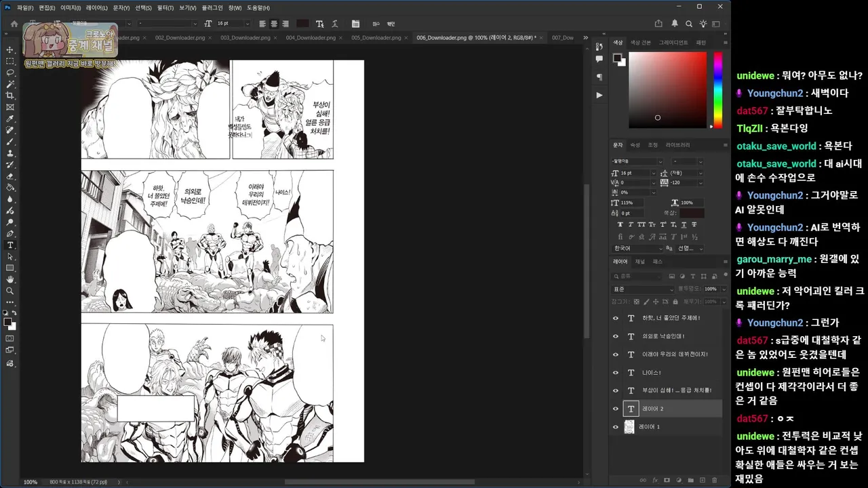Select the Eraser tool
The height and width of the screenshot is (488, 868).
9,176
